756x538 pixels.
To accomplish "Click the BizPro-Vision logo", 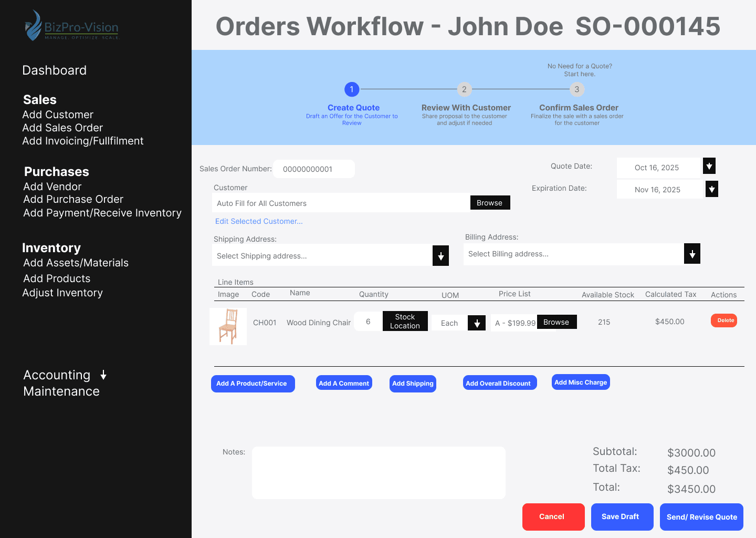I will click(71, 25).
